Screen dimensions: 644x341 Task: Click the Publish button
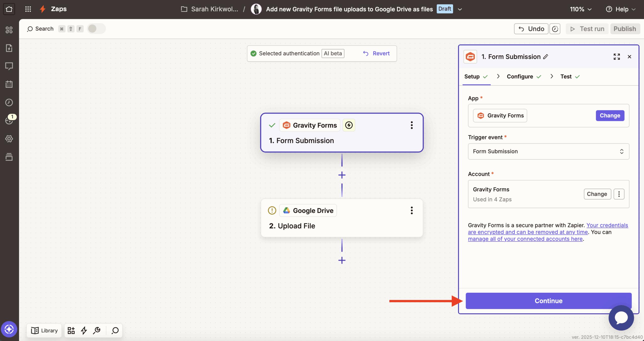tap(625, 29)
